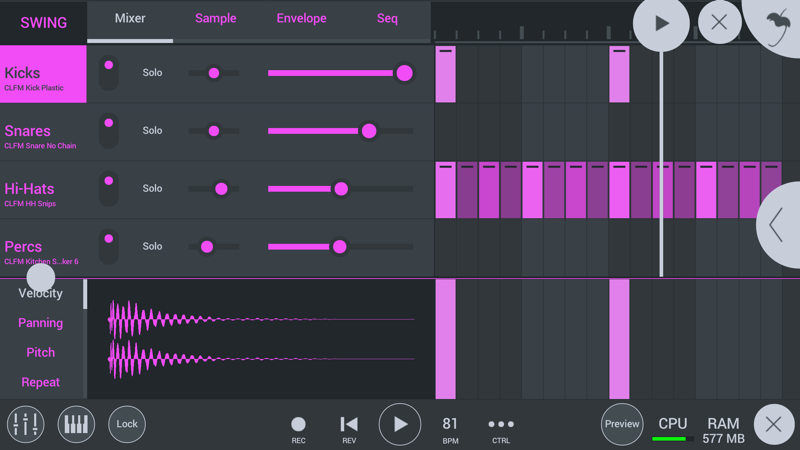The width and height of the screenshot is (800, 450).
Task: Open the mixer faders icon
Action: pos(25,424)
